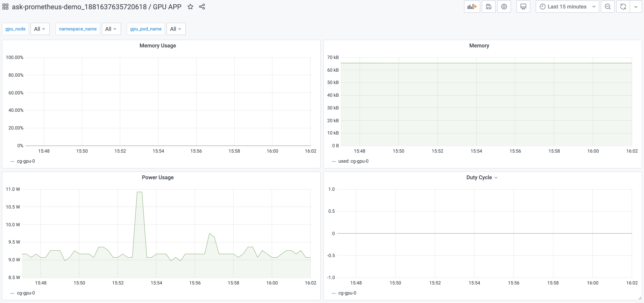
Task: Open the Last 15 minutes time picker
Action: (567, 7)
